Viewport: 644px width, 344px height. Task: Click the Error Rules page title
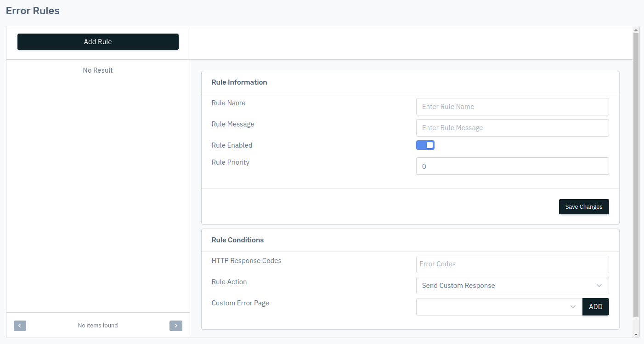33,11
